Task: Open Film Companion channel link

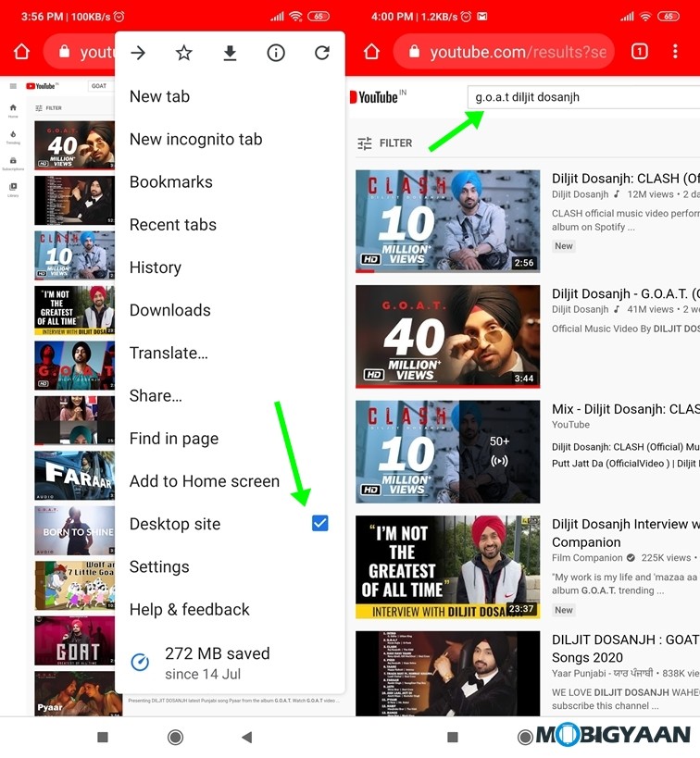Action: pos(587,557)
